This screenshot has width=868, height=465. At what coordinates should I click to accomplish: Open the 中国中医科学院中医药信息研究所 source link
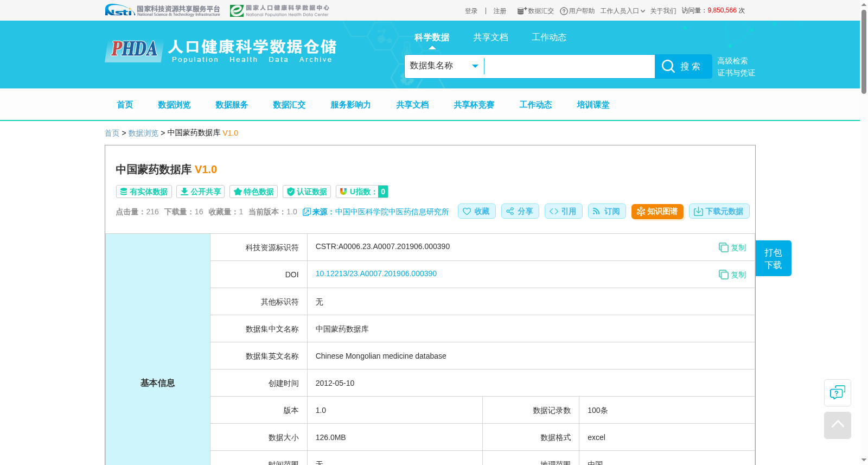tap(392, 212)
